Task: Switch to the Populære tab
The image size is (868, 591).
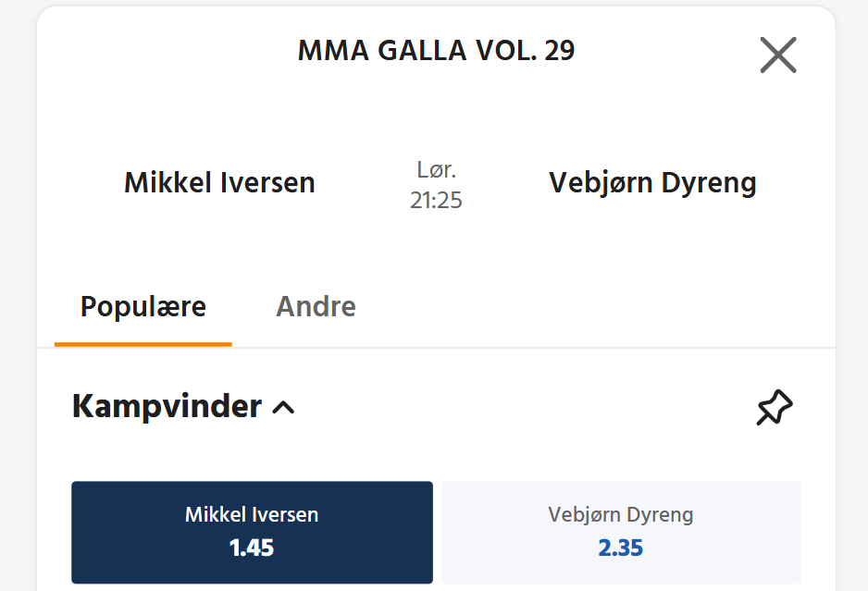Action: tap(143, 306)
